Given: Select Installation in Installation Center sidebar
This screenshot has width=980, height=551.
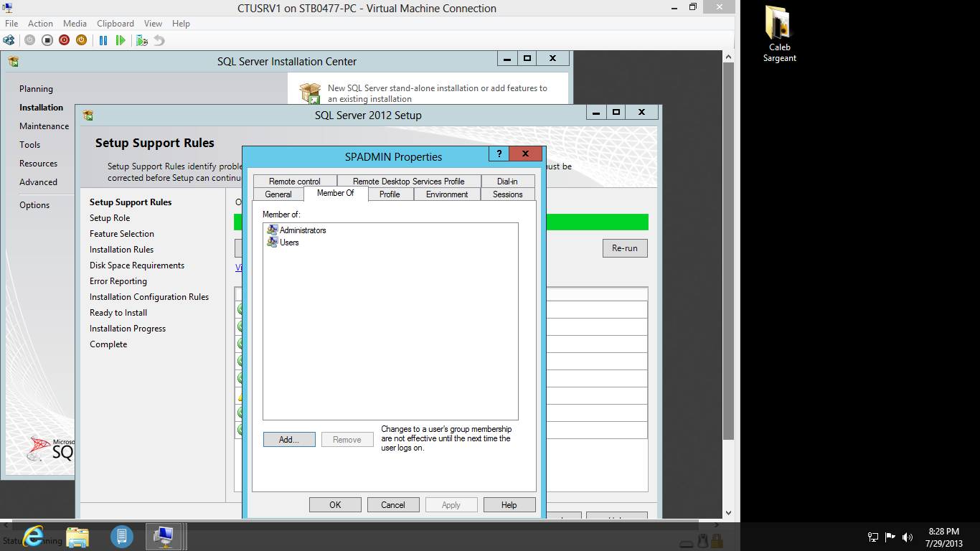Looking at the screenshot, I should [42, 108].
